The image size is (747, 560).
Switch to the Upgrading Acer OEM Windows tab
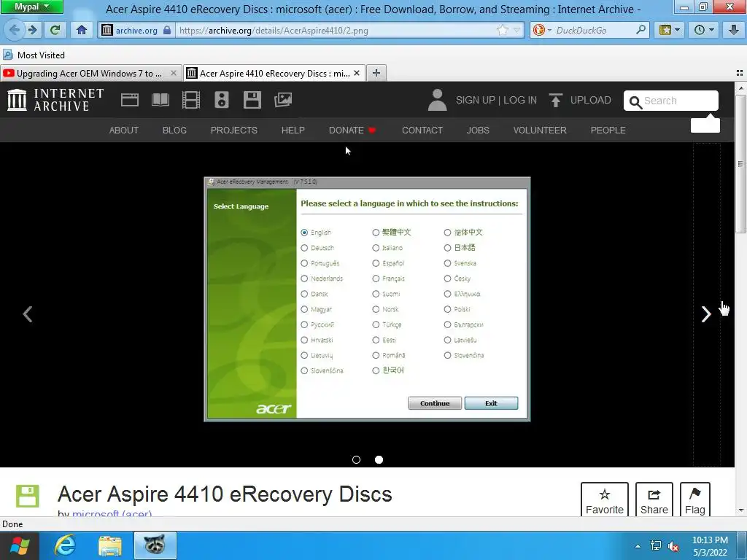point(90,73)
